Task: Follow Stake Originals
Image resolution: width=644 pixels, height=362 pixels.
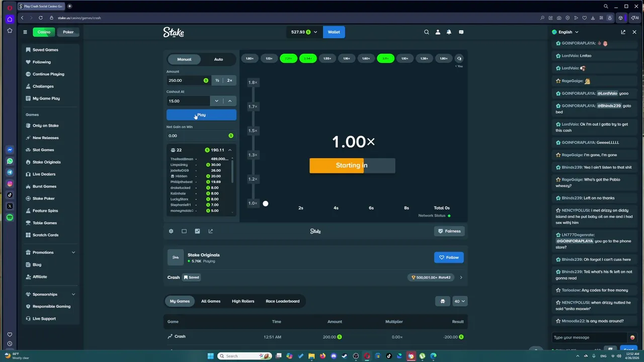Action: (449, 257)
